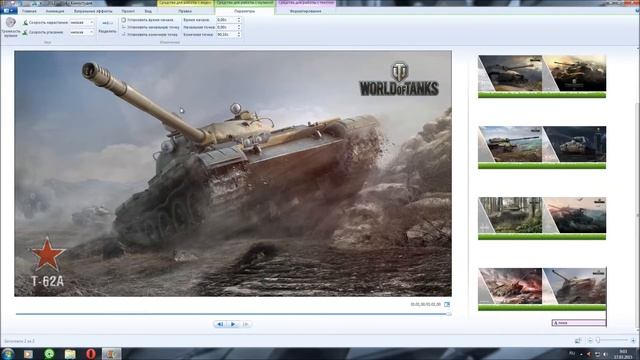The height and width of the screenshot is (360, 640).
Task: Show hidden tray icons arrow
Action: [581, 354]
